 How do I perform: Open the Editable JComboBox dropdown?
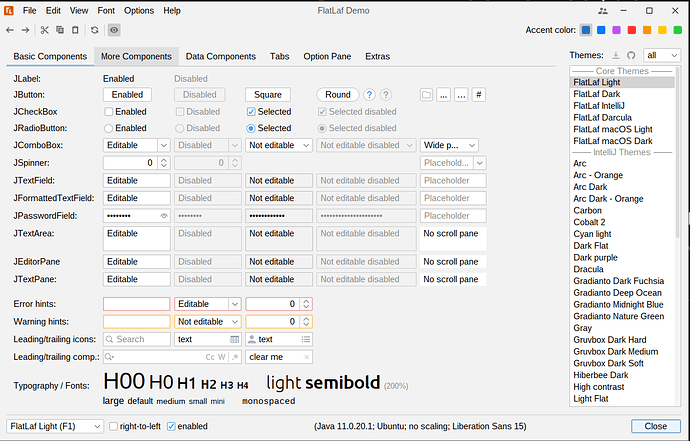point(164,145)
